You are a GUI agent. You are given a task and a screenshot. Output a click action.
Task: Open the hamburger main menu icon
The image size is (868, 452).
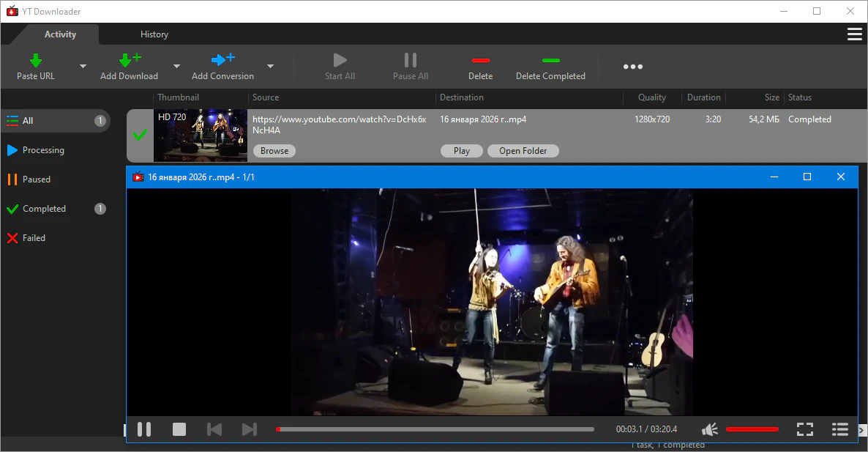(x=854, y=34)
